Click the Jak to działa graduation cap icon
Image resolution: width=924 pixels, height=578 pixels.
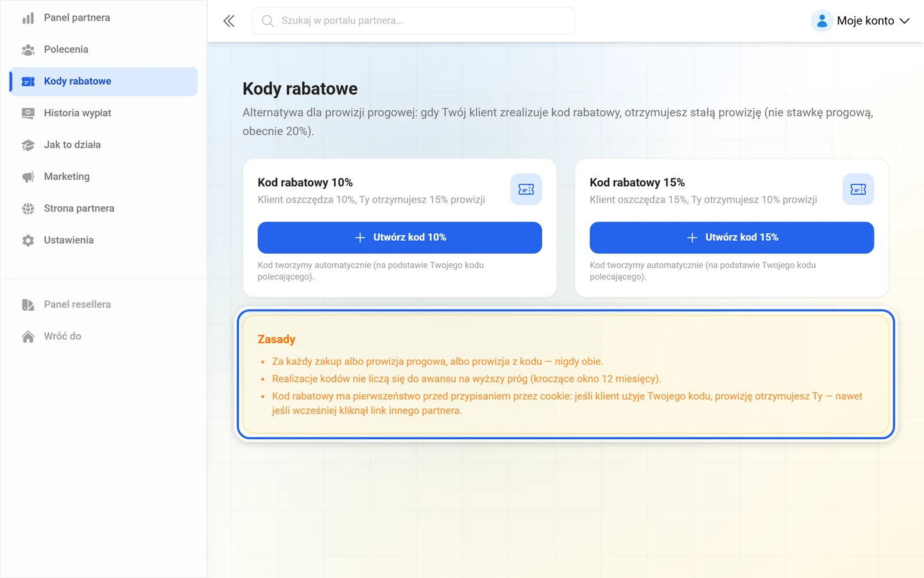point(28,145)
